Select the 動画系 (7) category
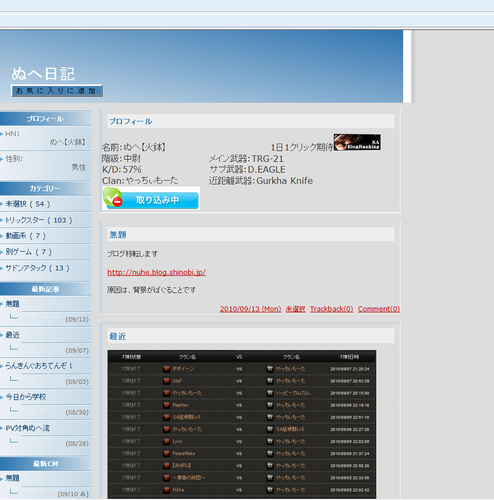494x500 pixels. (26, 236)
